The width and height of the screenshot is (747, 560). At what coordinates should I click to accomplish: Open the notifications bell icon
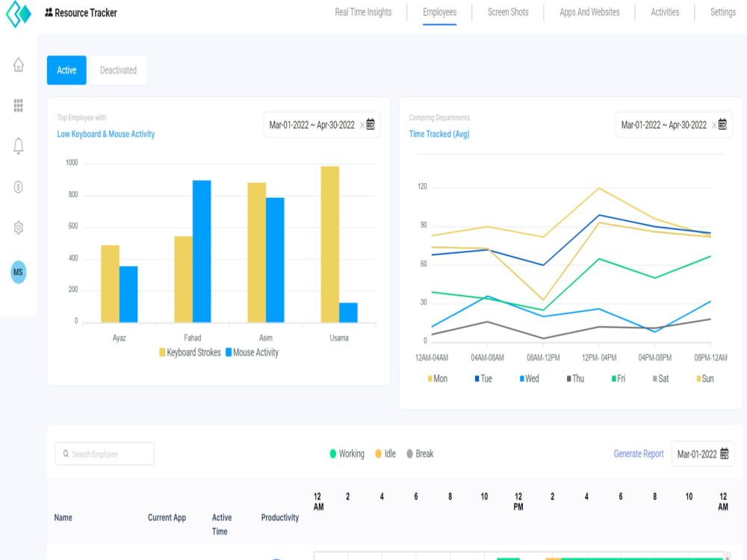pyautogui.click(x=18, y=146)
